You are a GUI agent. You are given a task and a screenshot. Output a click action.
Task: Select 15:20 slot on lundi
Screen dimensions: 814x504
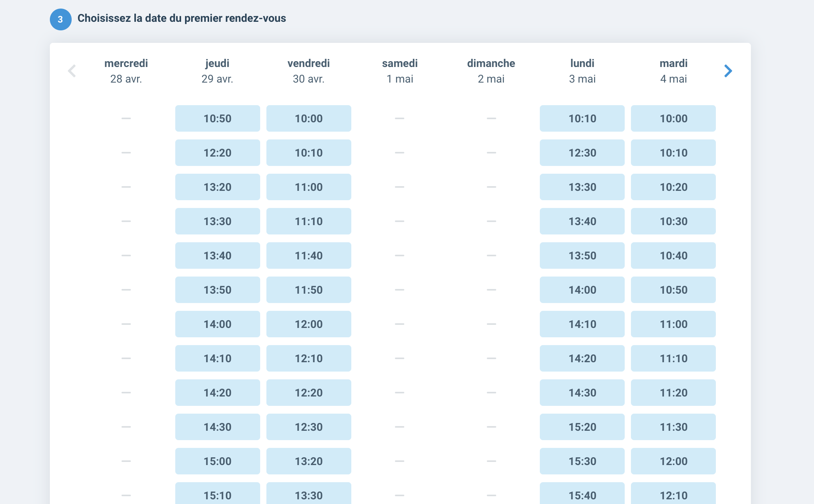(x=582, y=427)
